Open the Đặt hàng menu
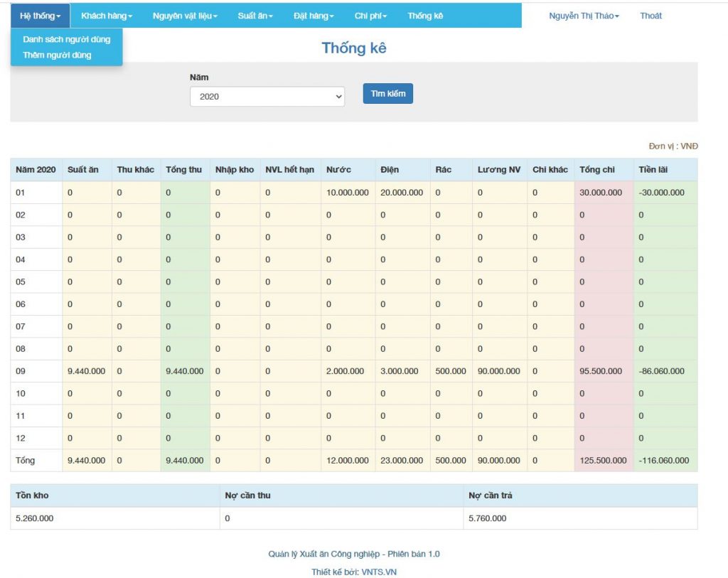This screenshot has width=728, height=578. [x=314, y=16]
